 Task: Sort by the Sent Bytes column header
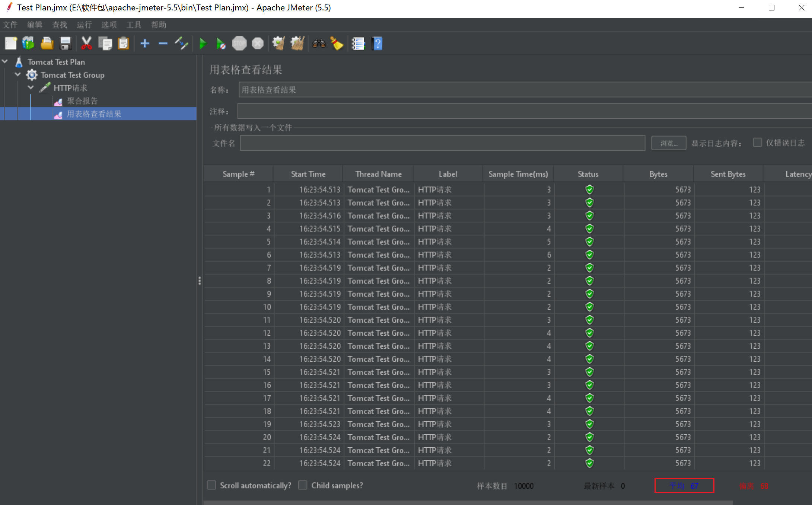pos(728,174)
